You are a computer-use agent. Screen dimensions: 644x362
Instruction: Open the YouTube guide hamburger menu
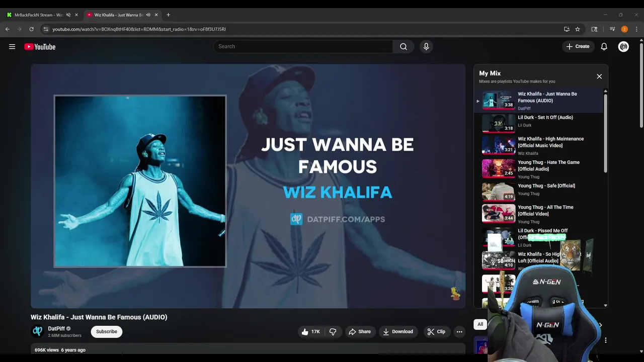(12, 47)
